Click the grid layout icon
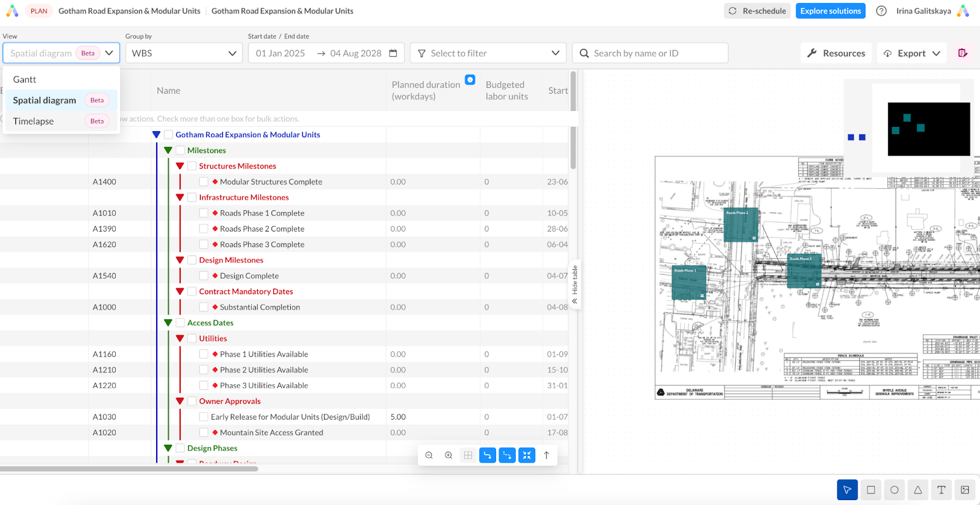This screenshot has height=505, width=980. pyautogui.click(x=468, y=455)
